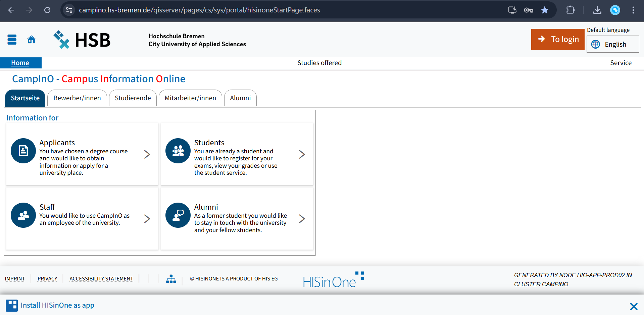Expand the Alumni card chevron

302,219
